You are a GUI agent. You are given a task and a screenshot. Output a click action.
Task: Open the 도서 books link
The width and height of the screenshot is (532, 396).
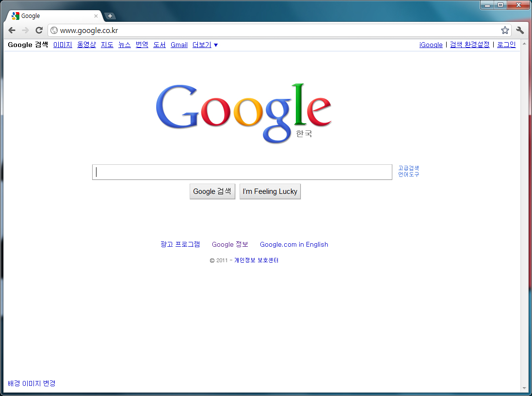(160, 45)
